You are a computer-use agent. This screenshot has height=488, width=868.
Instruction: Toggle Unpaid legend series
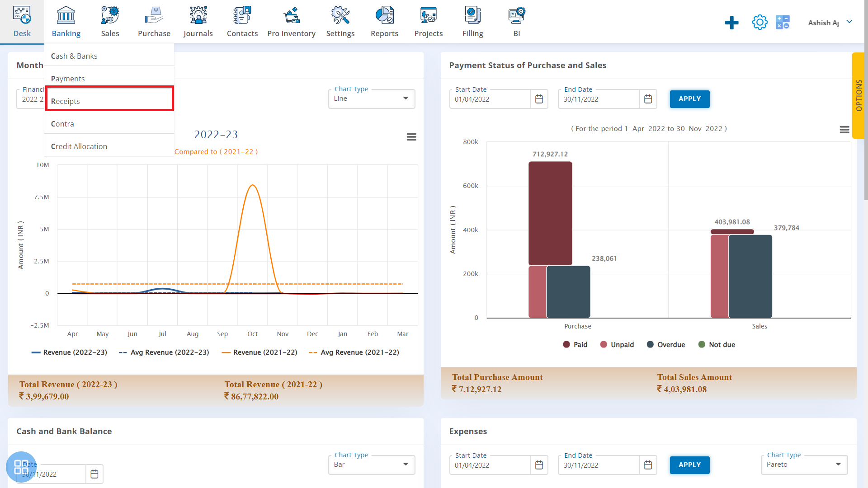[x=617, y=345]
